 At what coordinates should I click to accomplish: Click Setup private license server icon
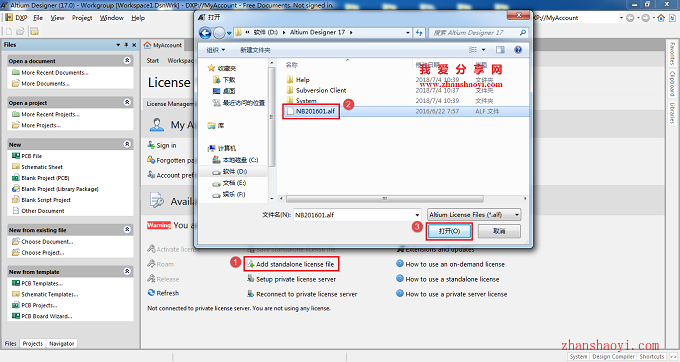tap(250, 279)
